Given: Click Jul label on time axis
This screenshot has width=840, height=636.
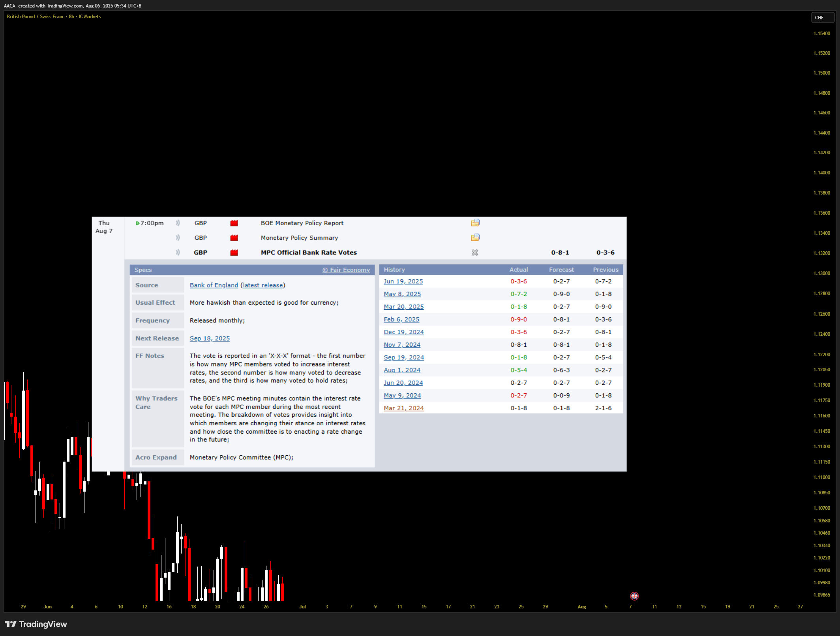Looking at the screenshot, I should click(x=302, y=607).
